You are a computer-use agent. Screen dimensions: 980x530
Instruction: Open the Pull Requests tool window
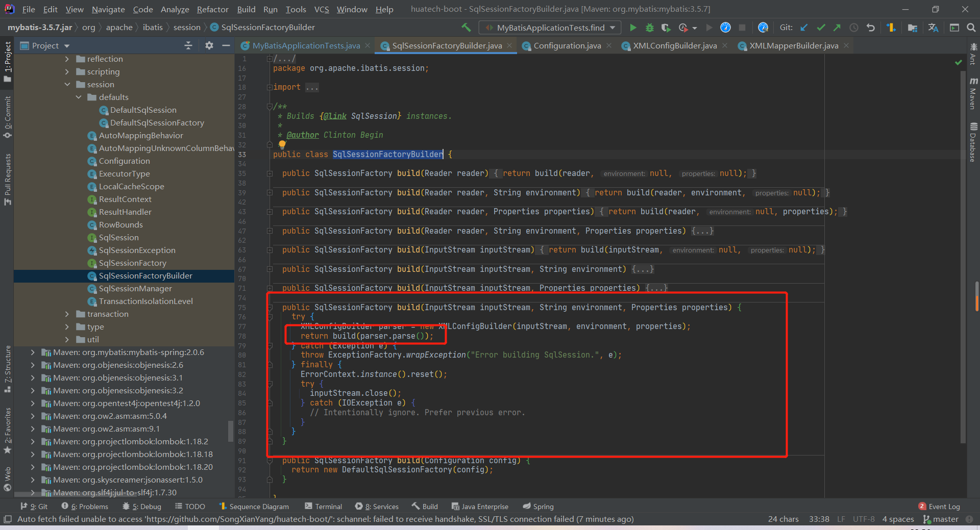tap(8, 180)
